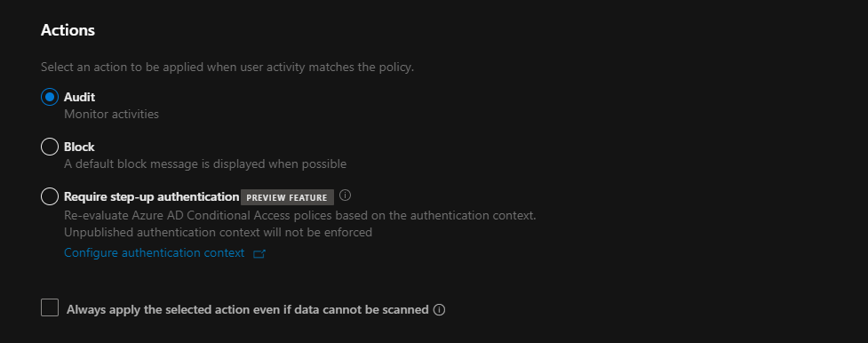The width and height of the screenshot is (868, 343).
Task: Click the 'A default block message' description
Action: (205, 164)
